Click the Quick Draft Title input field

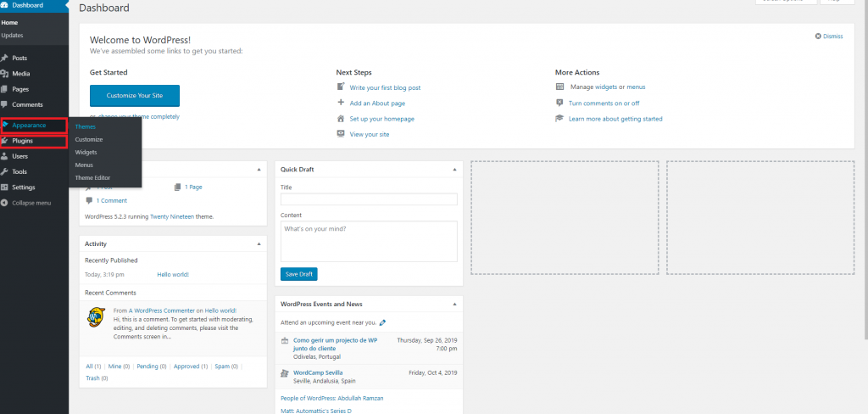(369, 199)
